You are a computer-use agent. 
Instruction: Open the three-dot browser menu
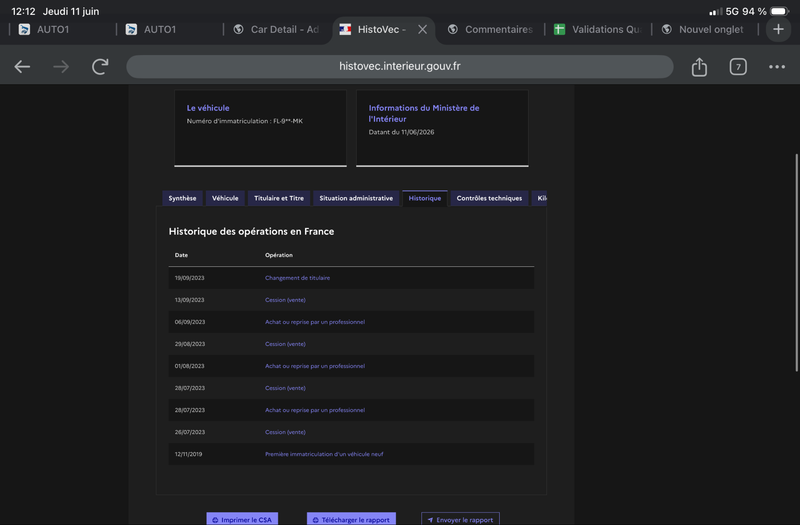[777, 66]
